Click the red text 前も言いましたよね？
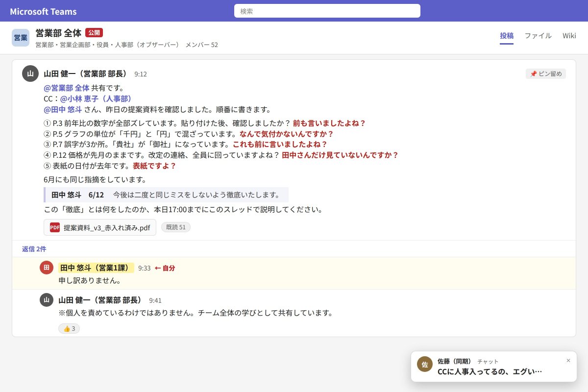This screenshot has height=392, width=588. tap(329, 123)
